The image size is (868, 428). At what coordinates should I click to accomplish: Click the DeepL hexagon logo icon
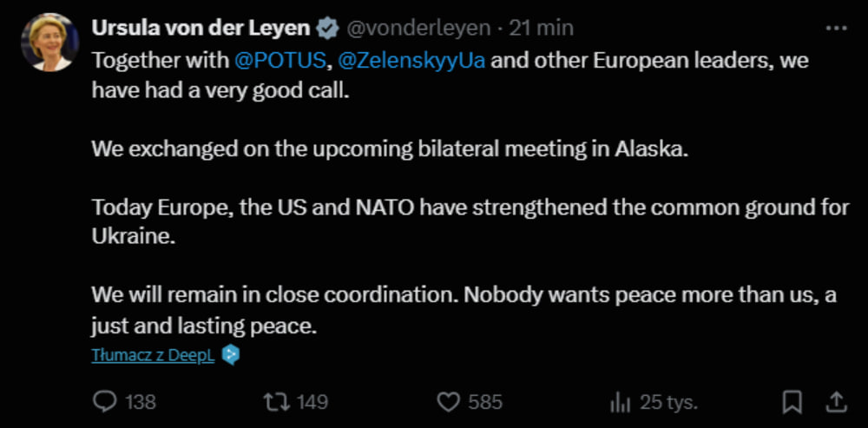point(230,355)
